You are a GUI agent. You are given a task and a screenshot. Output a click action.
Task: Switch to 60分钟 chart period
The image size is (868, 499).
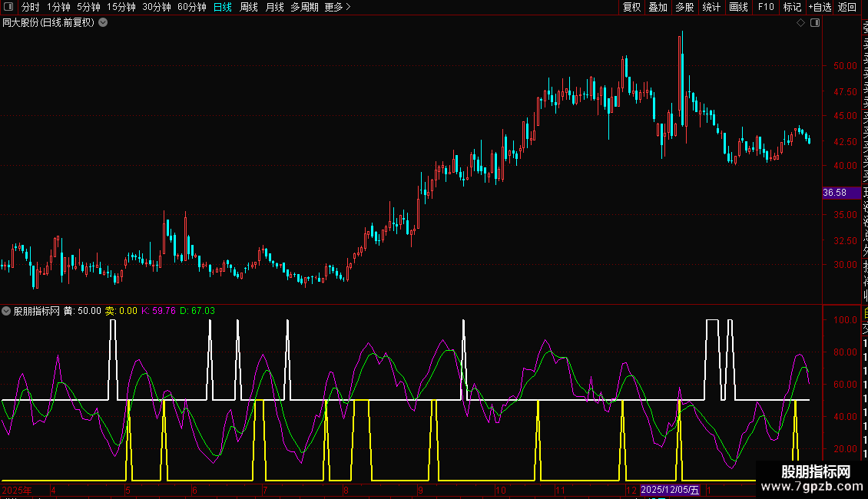(191, 7)
